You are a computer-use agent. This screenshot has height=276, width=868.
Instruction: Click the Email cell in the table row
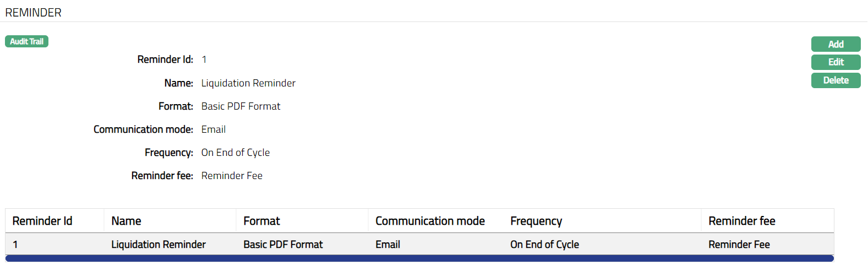click(x=387, y=245)
